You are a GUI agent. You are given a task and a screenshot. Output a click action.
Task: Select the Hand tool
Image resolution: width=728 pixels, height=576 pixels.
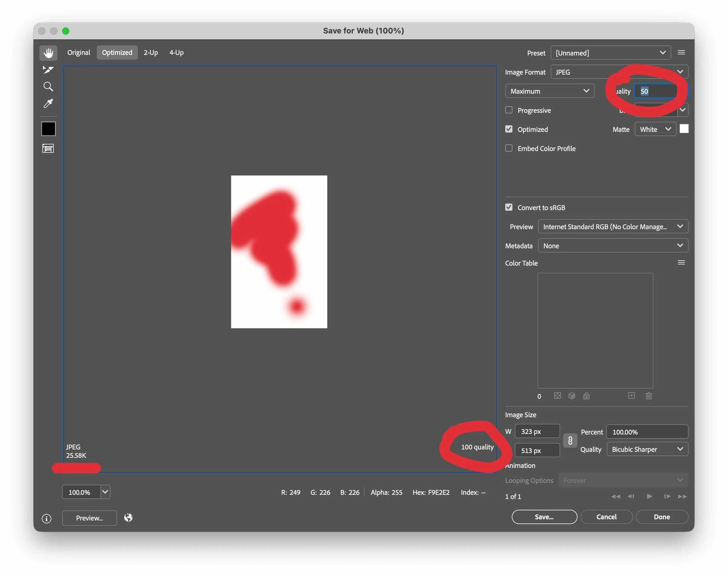click(x=48, y=53)
